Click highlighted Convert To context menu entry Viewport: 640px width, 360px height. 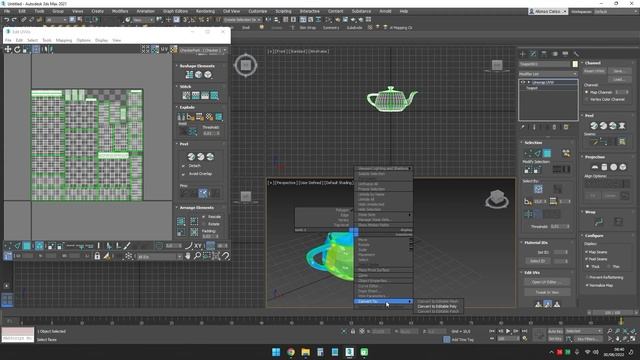[x=383, y=301]
